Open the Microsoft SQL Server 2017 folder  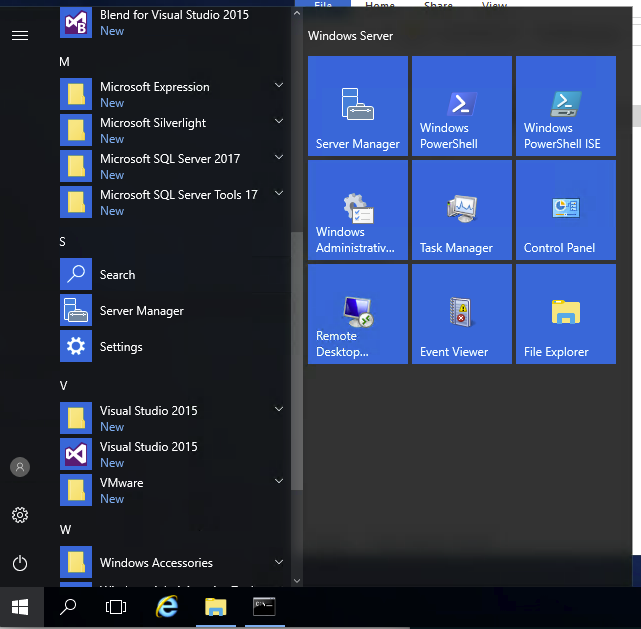tap(174, 166)
